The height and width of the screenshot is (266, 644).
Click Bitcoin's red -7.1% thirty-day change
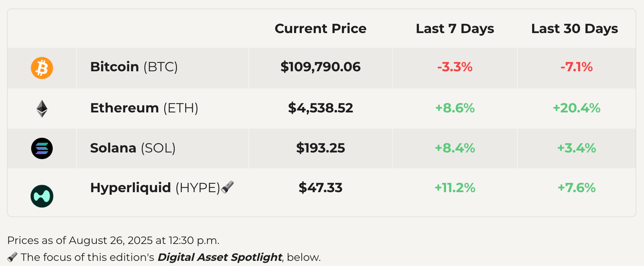[577, 67]
